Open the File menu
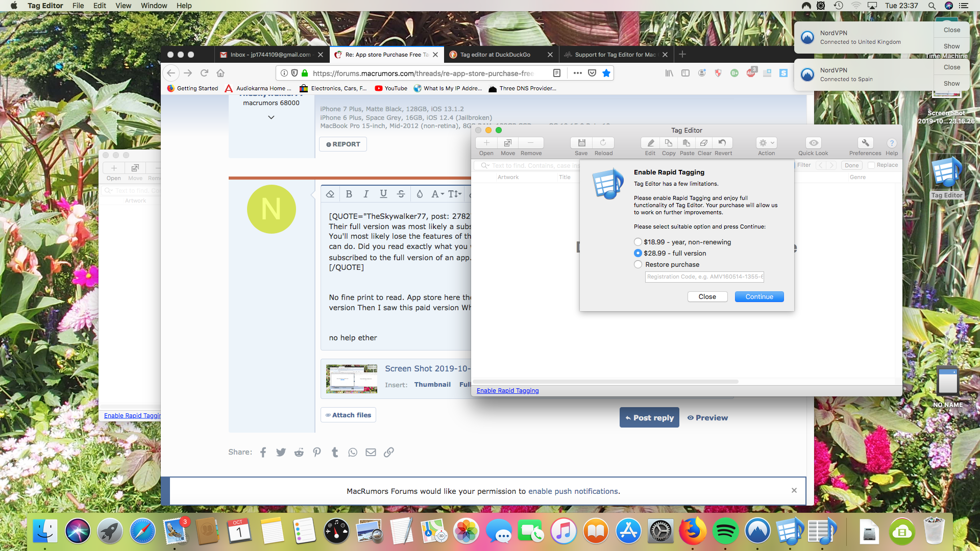 tap(78, 6)
